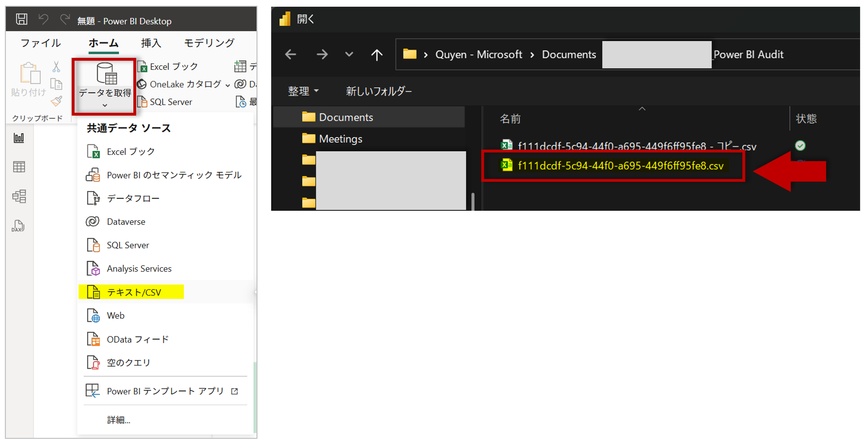The image size is (868, 445).
Task: Click Quyen - Microsoft in the address path
Action: (x=479, y=54)
